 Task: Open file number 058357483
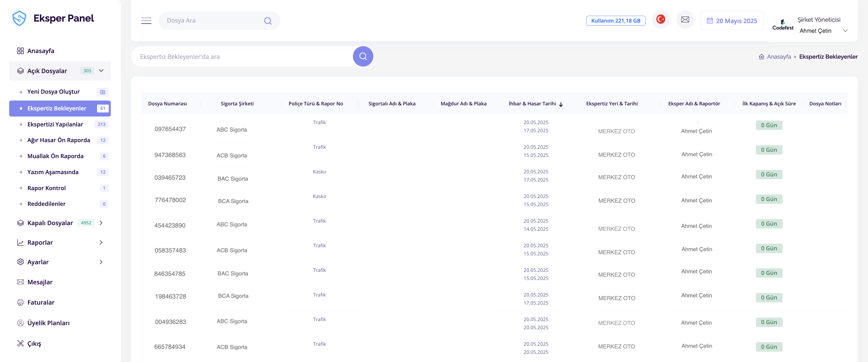170,250
